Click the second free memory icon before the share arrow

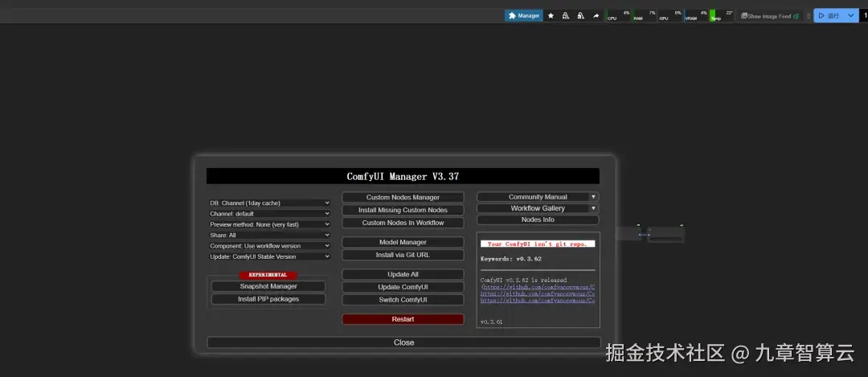(581, 16)
